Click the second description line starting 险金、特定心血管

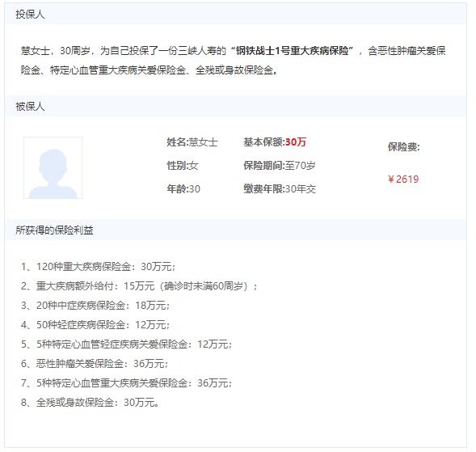point(150,70)
